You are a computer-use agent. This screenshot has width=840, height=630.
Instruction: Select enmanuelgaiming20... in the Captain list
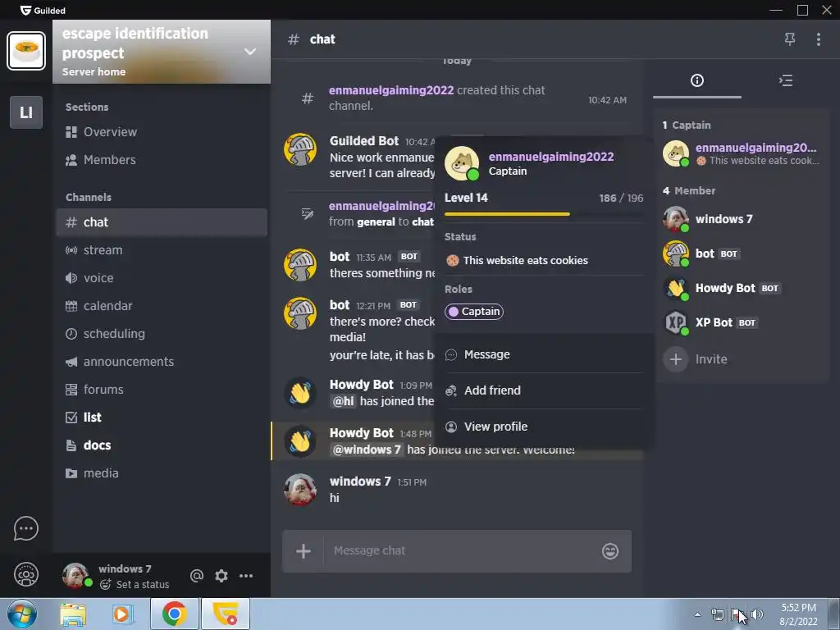(x=742, y=153)
